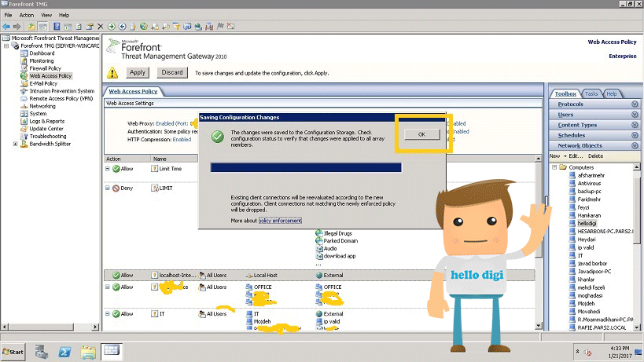Collapse the Forefront TMG server tree node
Screen dimensions: 644x362
pos(6,46)
